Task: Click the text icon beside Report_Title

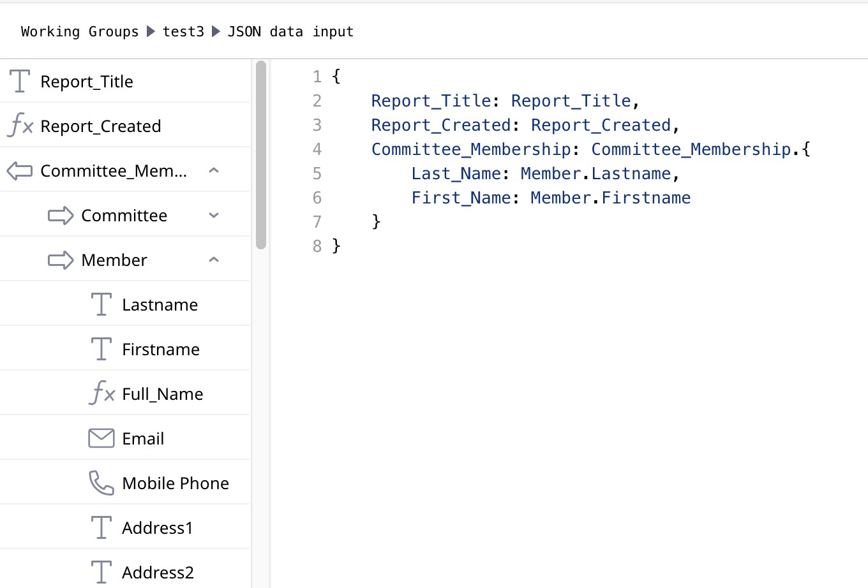Action: click(x=20, y=82)
